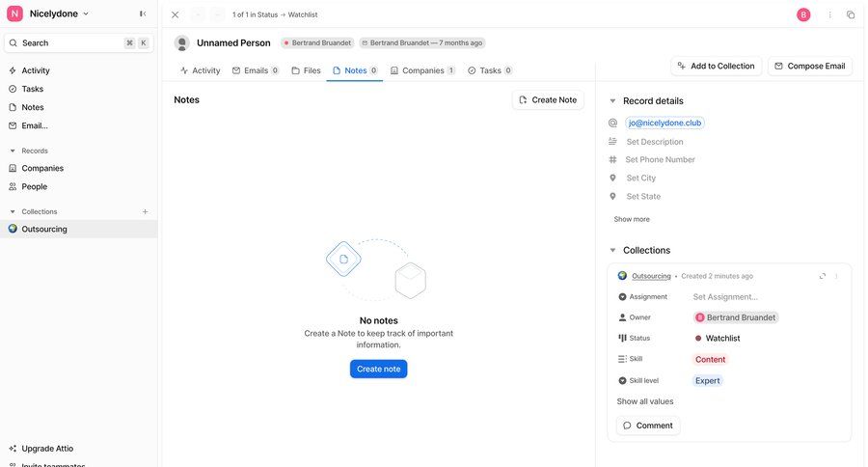The width and height of the screenshot is (868, 467).
Task: Open Tasks in the sidebar
Action: pyautogui.click(x=32, y=89)
